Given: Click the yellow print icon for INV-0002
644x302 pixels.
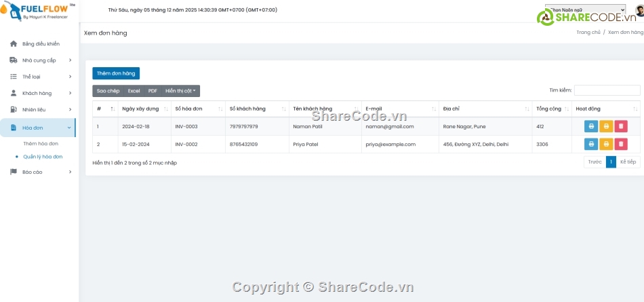Looking at the screenshot, I should click(606, 144).
